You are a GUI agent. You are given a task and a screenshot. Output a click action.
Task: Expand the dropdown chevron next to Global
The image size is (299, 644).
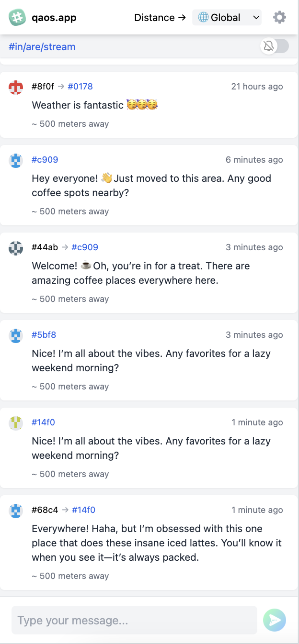pos(256,18)
